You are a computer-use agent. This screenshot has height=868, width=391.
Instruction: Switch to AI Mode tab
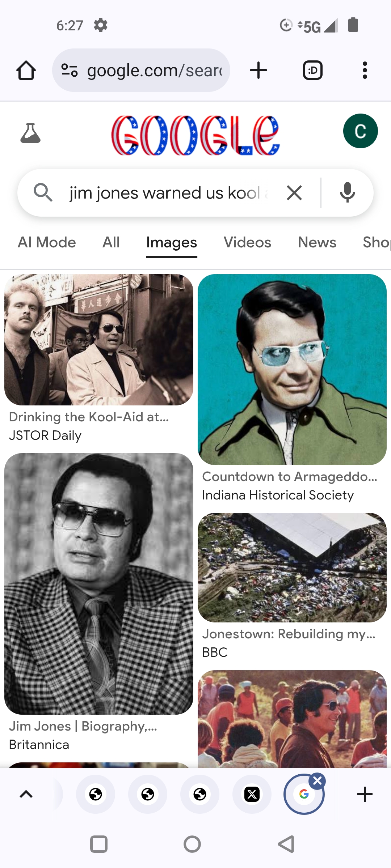pos(47,242)
